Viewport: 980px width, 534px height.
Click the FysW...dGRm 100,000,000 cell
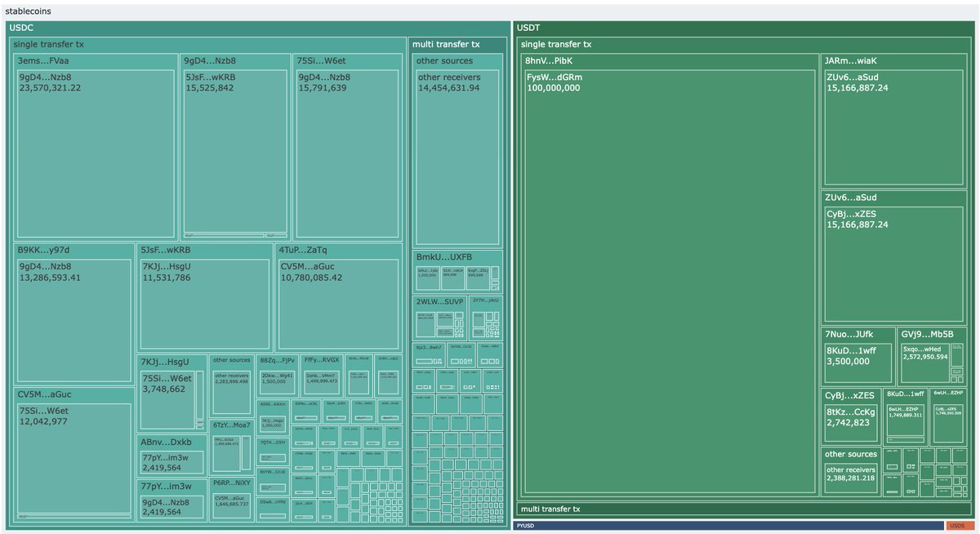point(670,282)
